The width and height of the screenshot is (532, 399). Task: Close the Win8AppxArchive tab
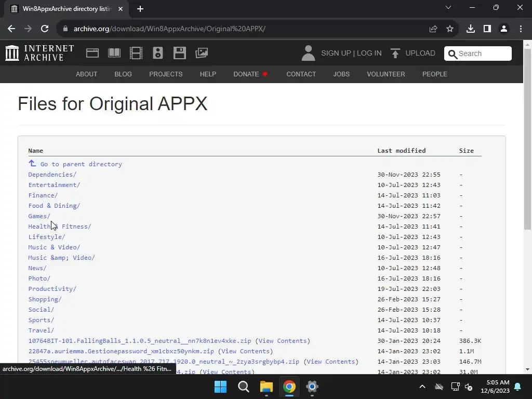point(121,9)
